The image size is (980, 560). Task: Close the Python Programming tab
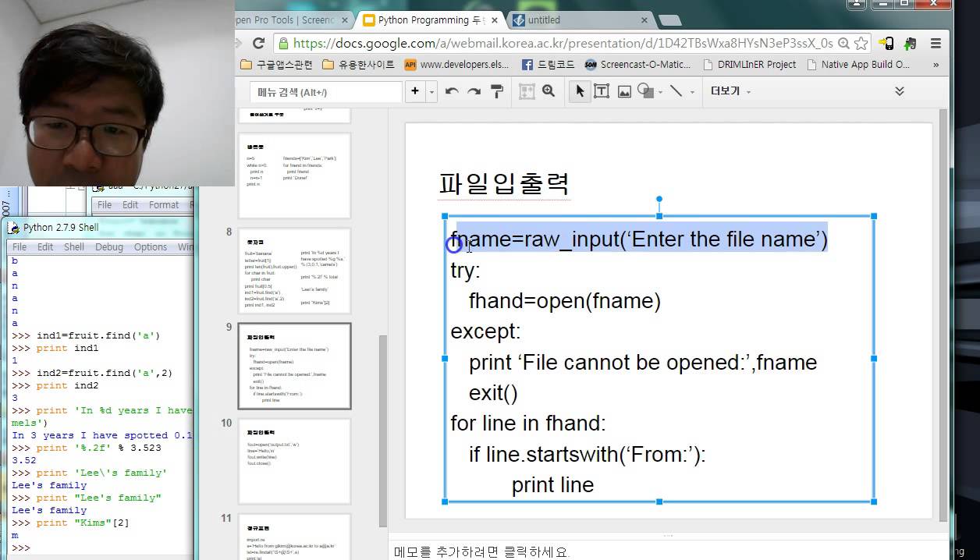click(x=496, y=20)
